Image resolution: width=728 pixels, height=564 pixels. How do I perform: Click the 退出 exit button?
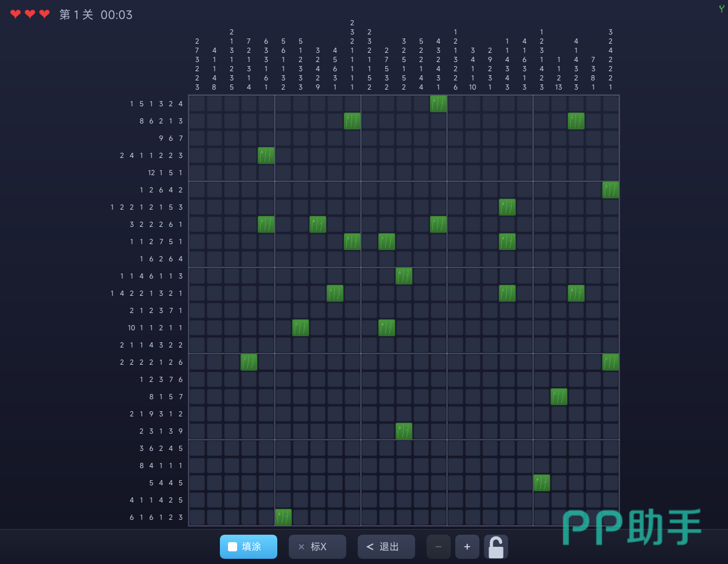click(x=386, y=547)
